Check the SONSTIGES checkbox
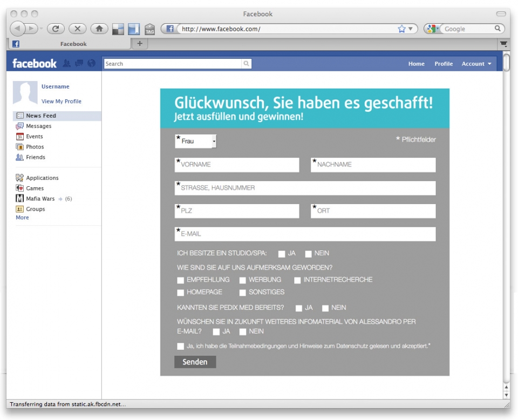This screenshot has height=420, width=518. pyautogui.click(x=242, y=293)
